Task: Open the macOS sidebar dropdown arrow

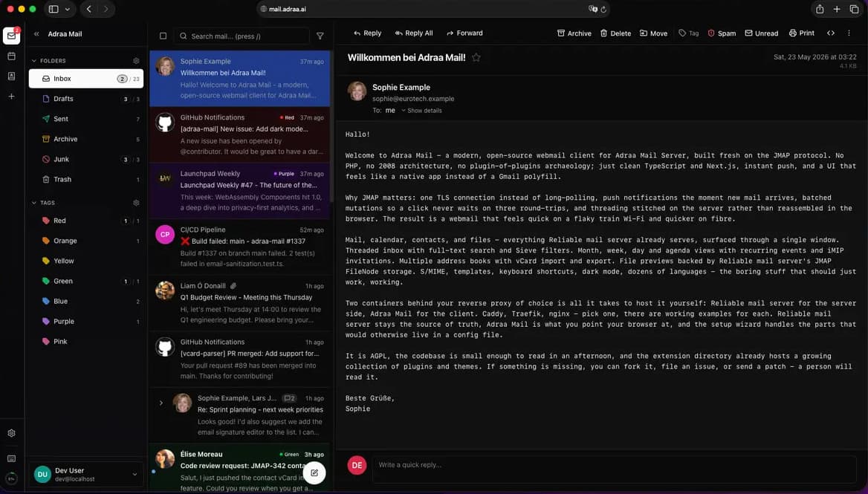Action: (68, 9)
